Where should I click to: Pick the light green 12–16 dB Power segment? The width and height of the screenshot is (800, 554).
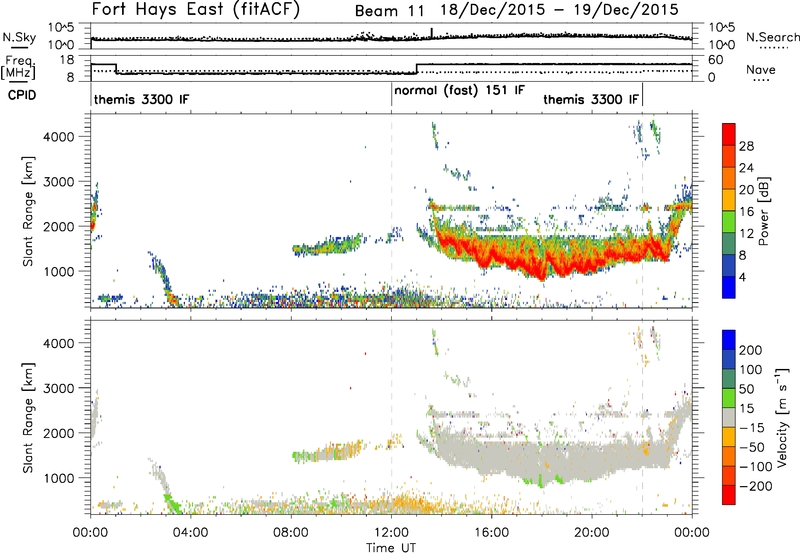coord(729,222)
